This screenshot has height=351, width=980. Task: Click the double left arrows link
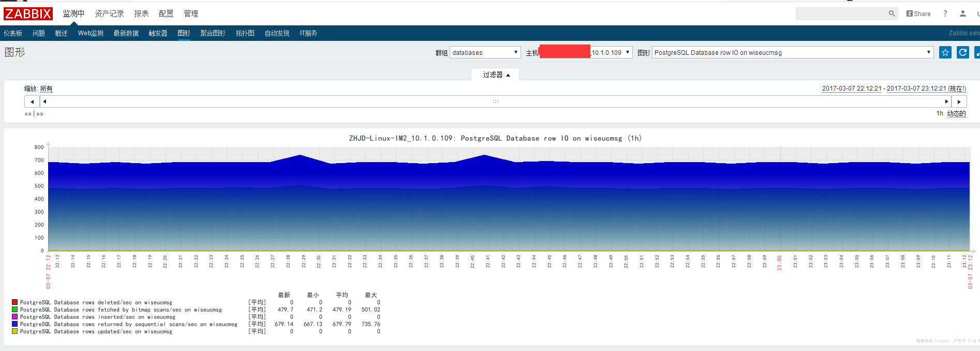tap(28, 114)
